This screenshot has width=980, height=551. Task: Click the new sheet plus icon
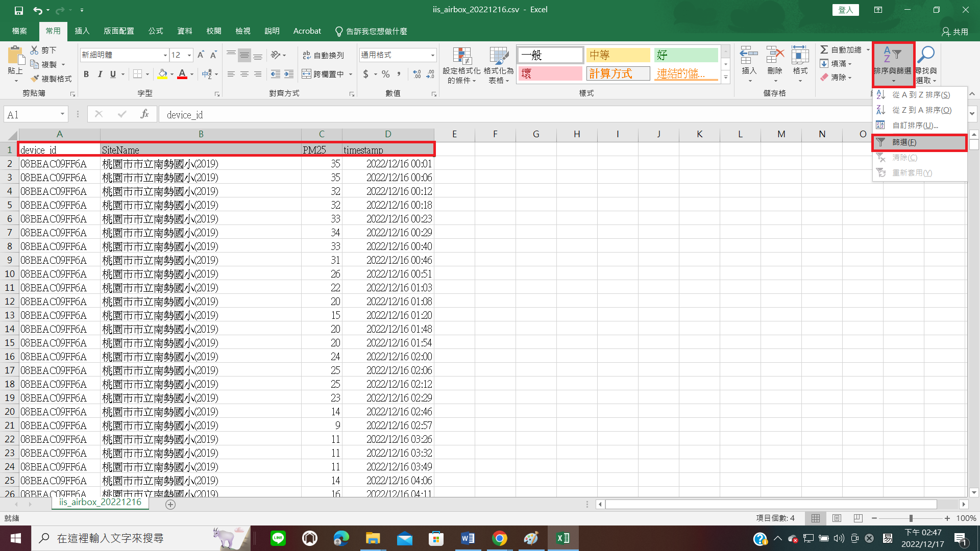pos(170,504)
